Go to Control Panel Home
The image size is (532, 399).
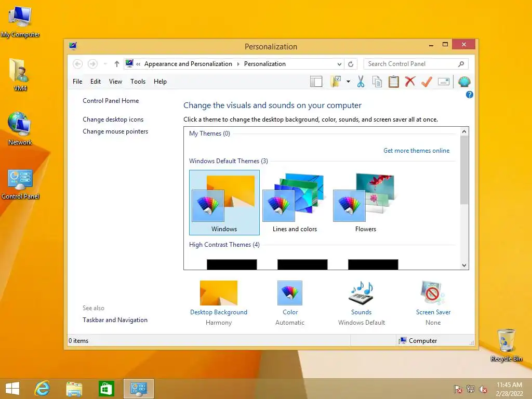(111, 101)
